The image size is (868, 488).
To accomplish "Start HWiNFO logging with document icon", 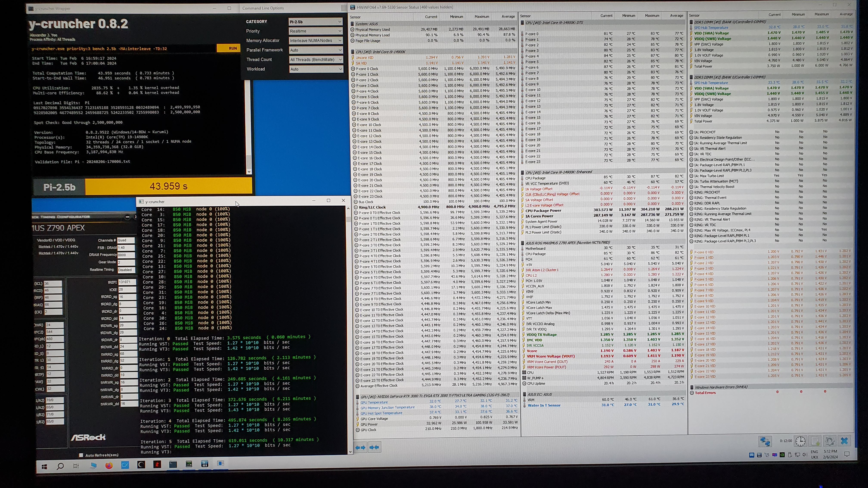I will point(815,441).
